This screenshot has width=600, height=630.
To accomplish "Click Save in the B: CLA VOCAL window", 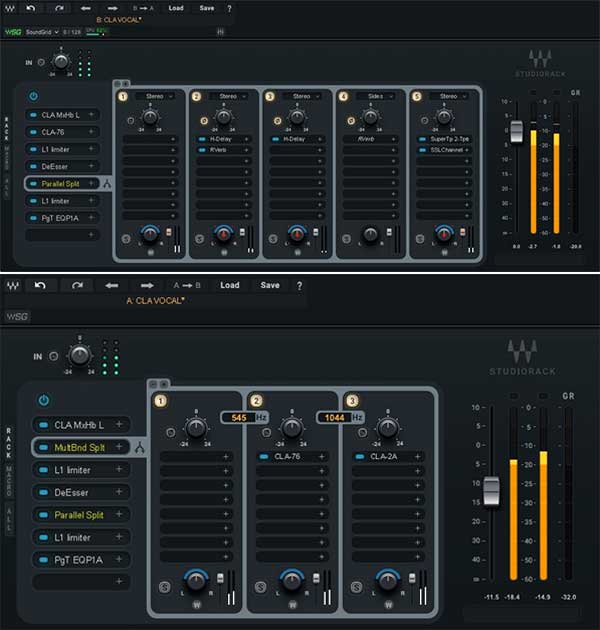I will pos(207,8).
